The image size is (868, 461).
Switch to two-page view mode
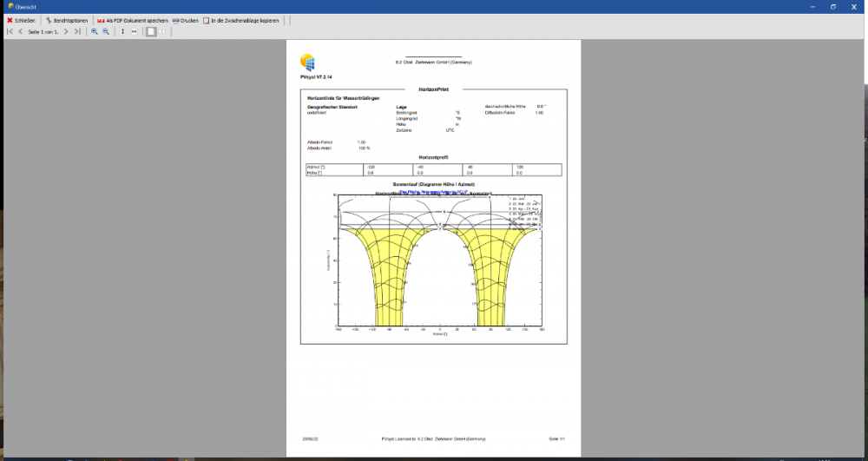coord(162,31)
